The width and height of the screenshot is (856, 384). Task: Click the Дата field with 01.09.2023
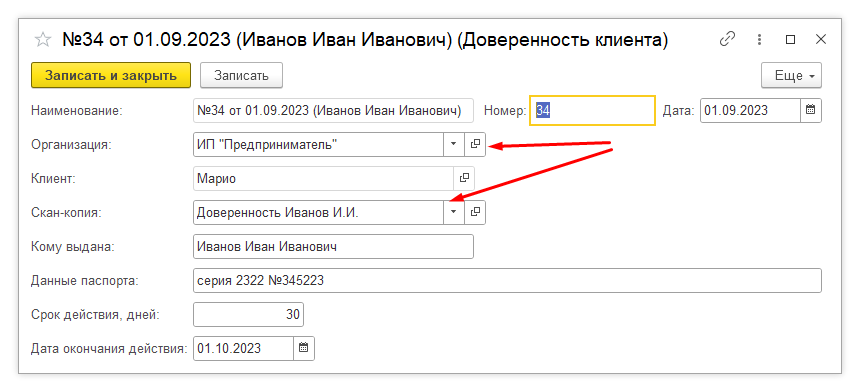point(750,110)
